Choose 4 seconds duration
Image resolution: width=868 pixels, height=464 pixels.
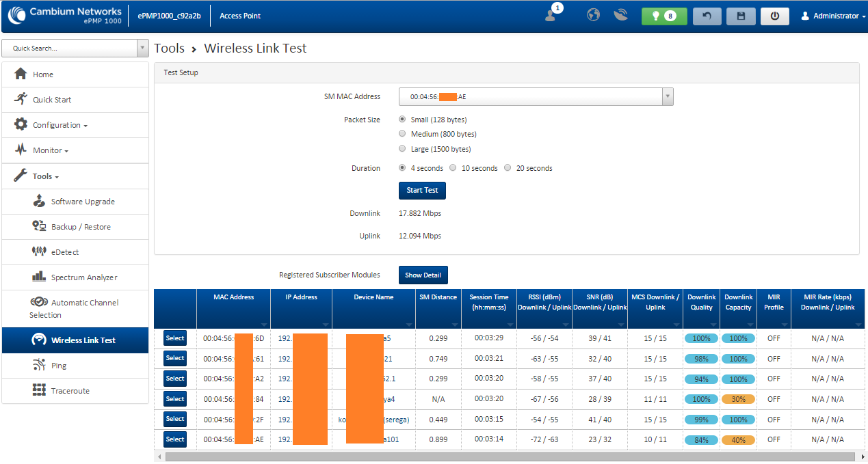402,167
